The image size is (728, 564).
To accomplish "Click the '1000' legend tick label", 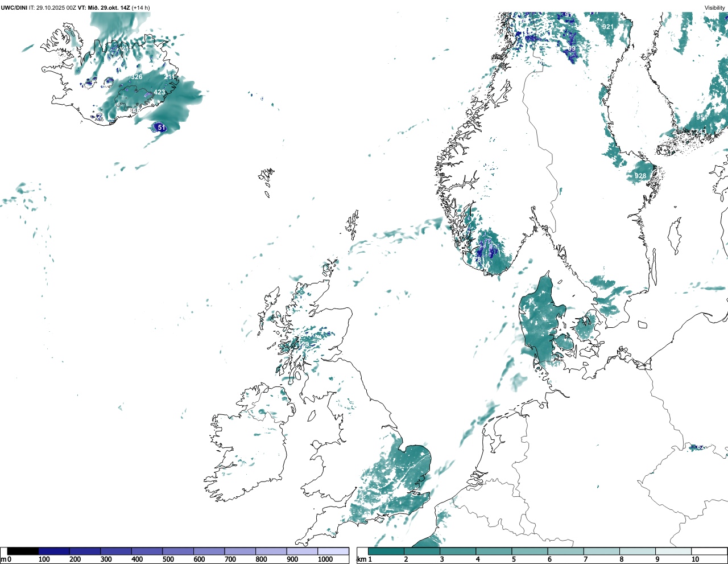I will tap(325, 559).
